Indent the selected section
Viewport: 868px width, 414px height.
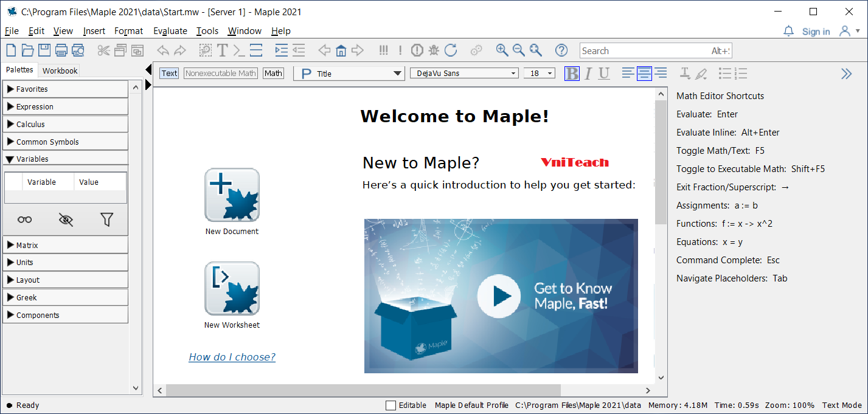[x=281, y=50]
